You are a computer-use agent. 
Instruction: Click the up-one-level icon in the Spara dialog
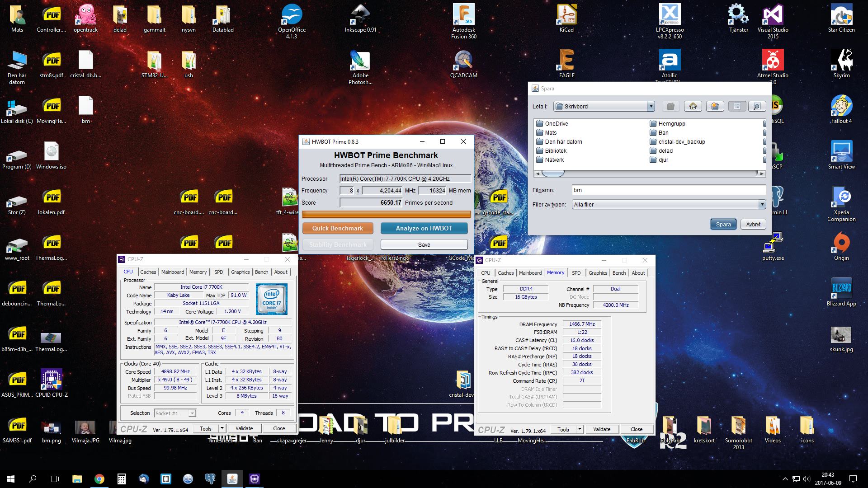[x=670, y=106]
